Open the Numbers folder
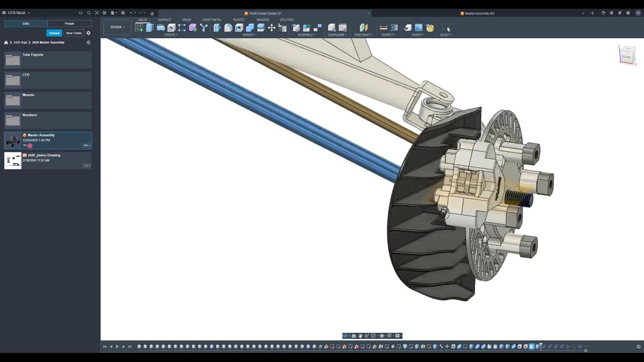644x362 pixels. coord(48,120)
